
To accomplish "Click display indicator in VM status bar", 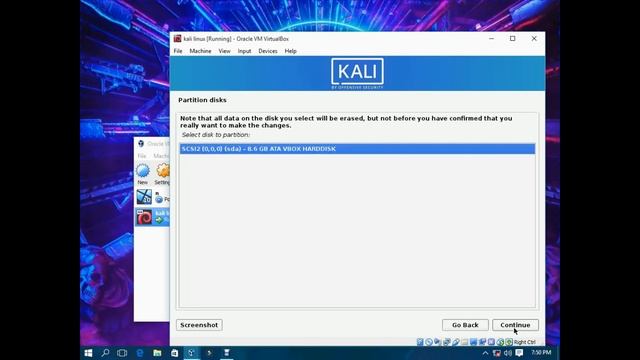I will click(473, 342).
